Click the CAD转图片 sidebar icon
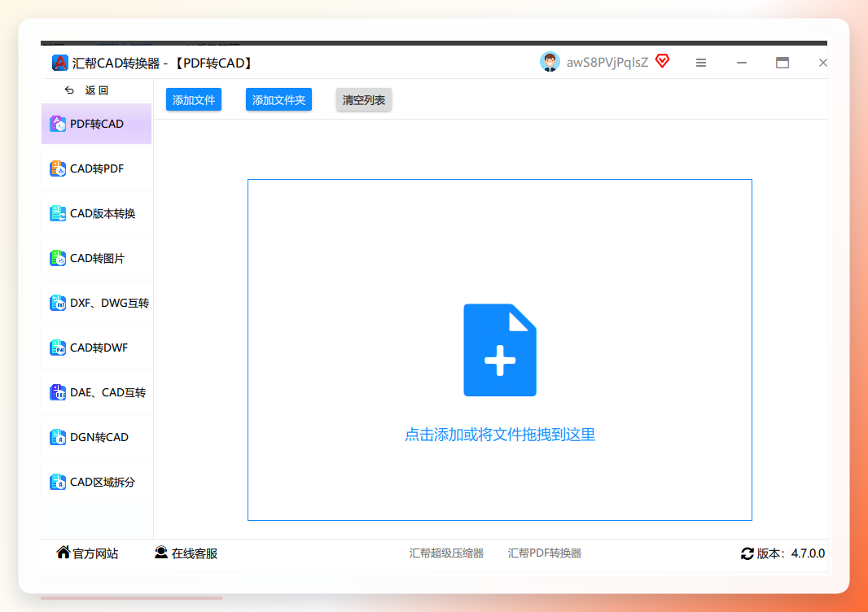The image size is (868, 612). tap(58, 259)
